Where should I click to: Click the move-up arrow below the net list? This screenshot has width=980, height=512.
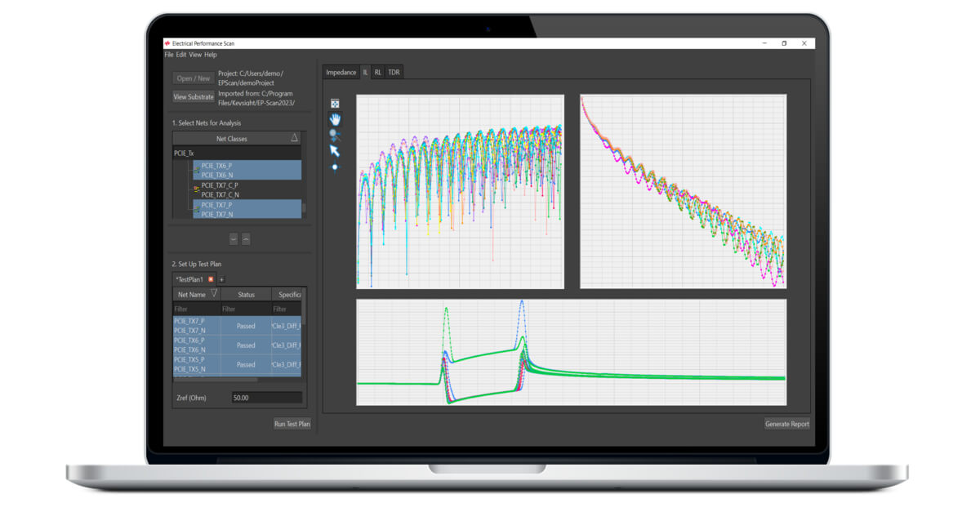click(x=246, y=239)
